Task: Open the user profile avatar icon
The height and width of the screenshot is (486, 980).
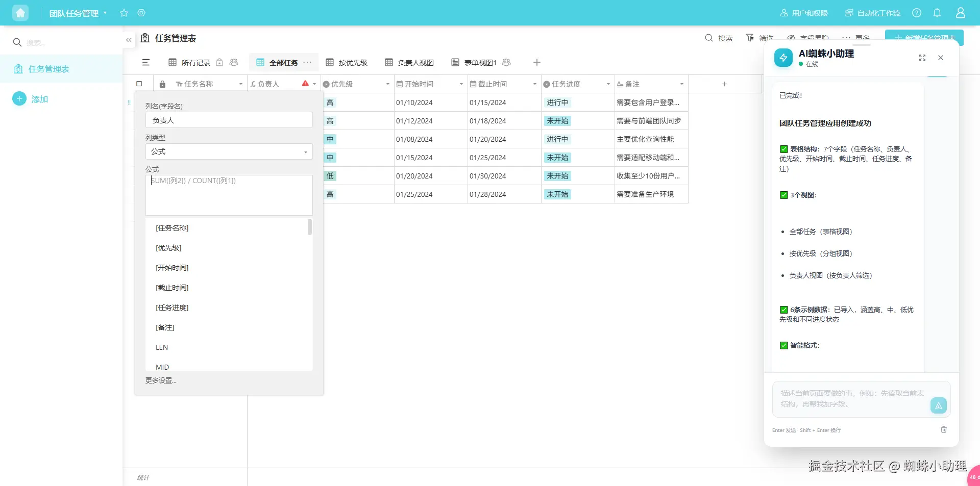Action: coord(961,13)
